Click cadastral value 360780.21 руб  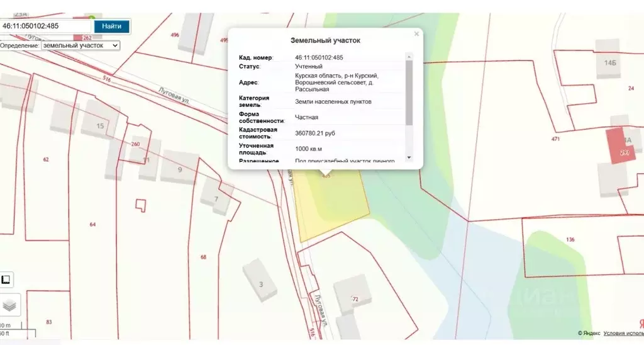(314, 133)
